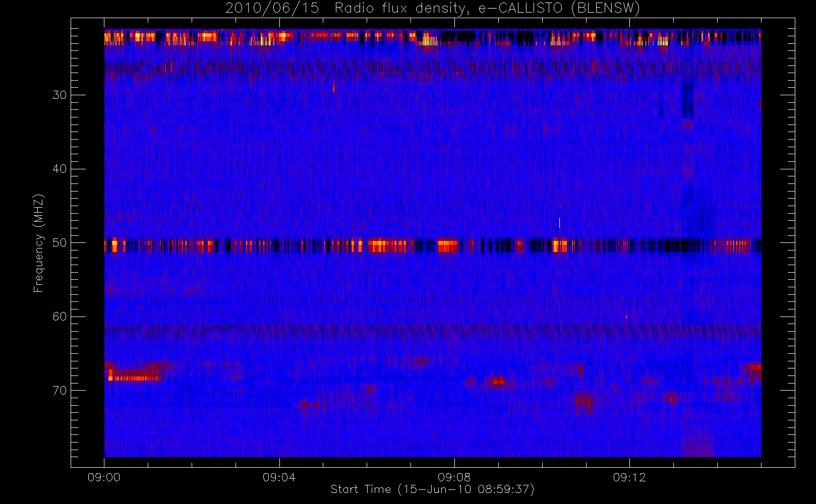Click the 09:04 time axis label
Screen dimensions: 816x504
click(x=279, y=477)
